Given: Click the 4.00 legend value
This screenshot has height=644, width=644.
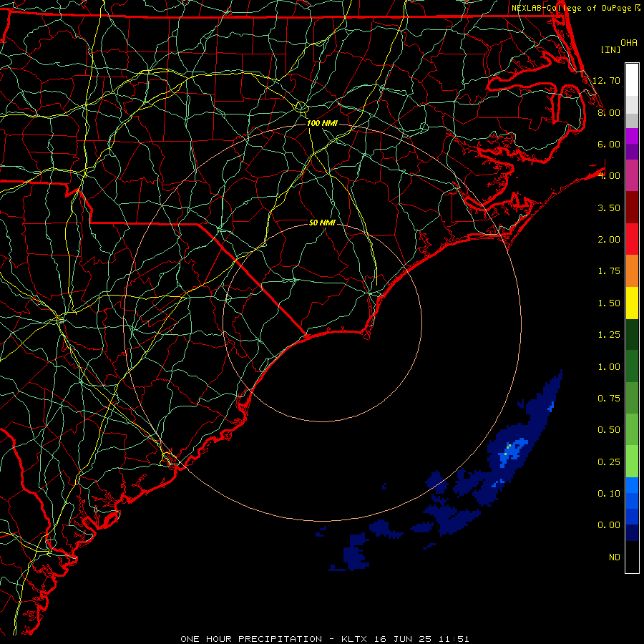Looking at the screenshot, I should 609,176.
